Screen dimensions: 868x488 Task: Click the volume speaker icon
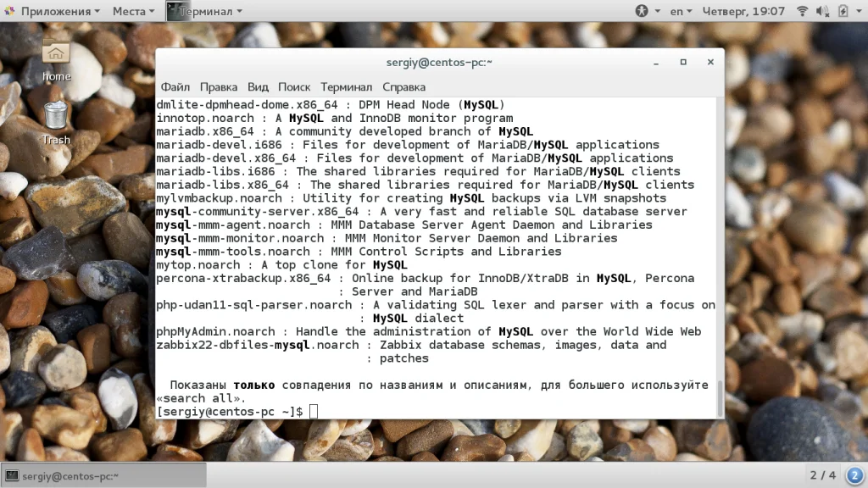click(822, 11)
